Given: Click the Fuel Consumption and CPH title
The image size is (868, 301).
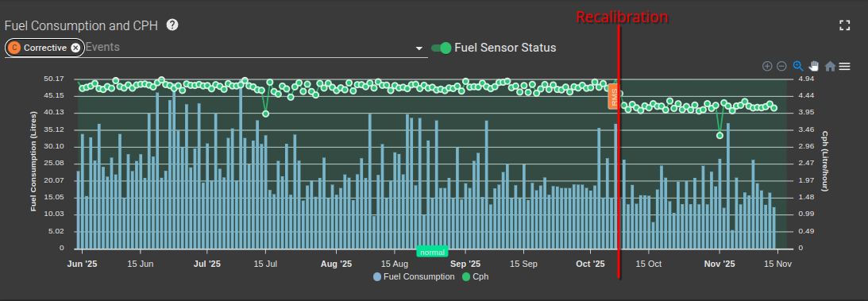Looking at the screenshot, I should point(81,25).
